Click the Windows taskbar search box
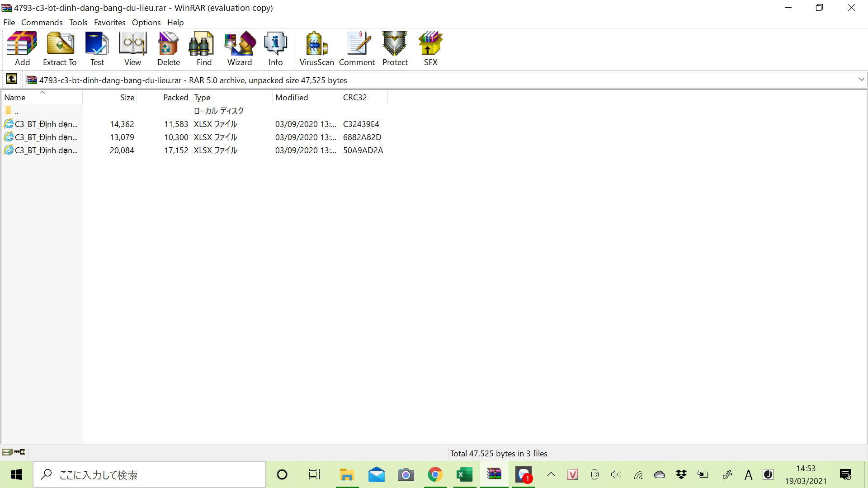Viewport: 868px width, 488px height. pyautogui.click(x=149, y=474)
